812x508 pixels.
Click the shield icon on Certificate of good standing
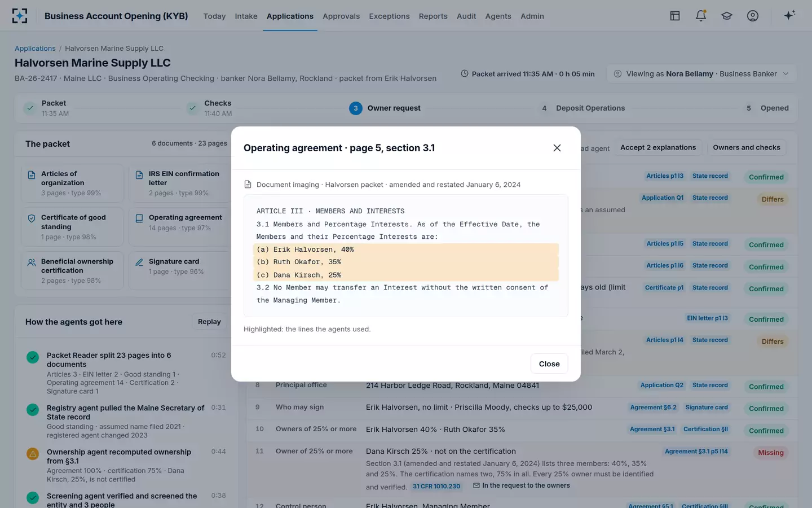[32, 218]
